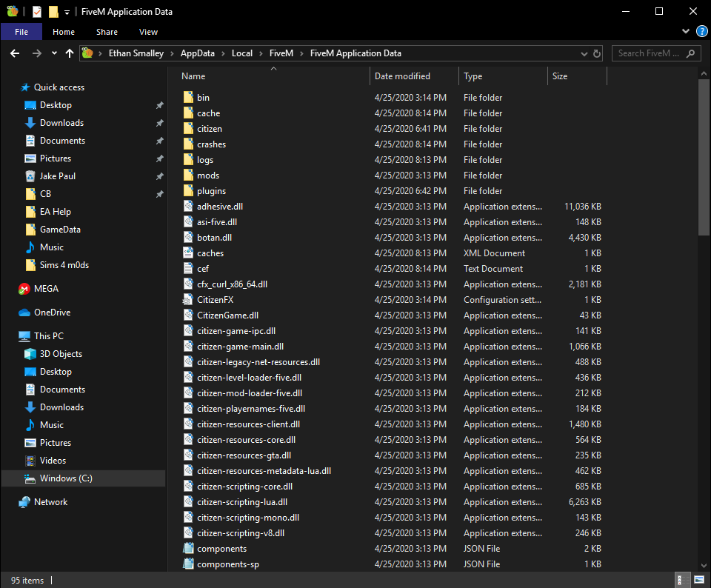Viewport: 711px width, 588px height.
Task: Open help with the question mark icon
Action: click(x=701, y=31)
